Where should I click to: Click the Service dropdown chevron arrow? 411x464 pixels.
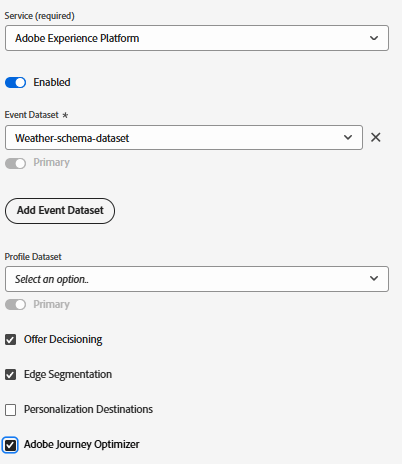point(374,38)
